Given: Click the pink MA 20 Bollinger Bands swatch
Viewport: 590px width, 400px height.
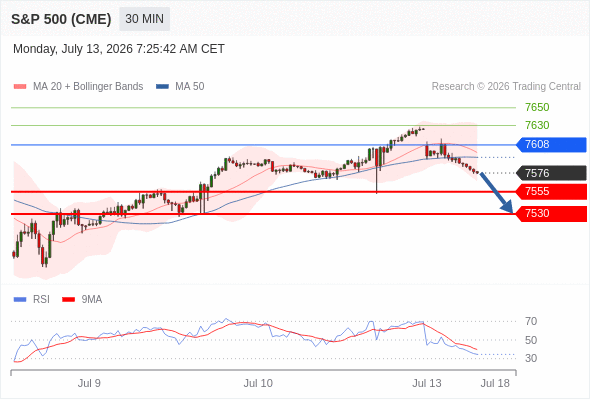Looking at the screenshot, I should click(x=20, y=87).
